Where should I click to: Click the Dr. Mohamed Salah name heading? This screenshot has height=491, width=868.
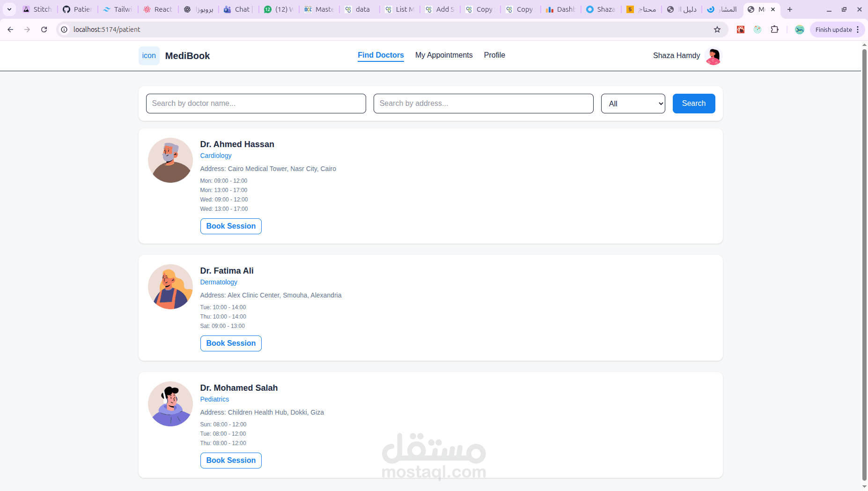tap(239, 388)
